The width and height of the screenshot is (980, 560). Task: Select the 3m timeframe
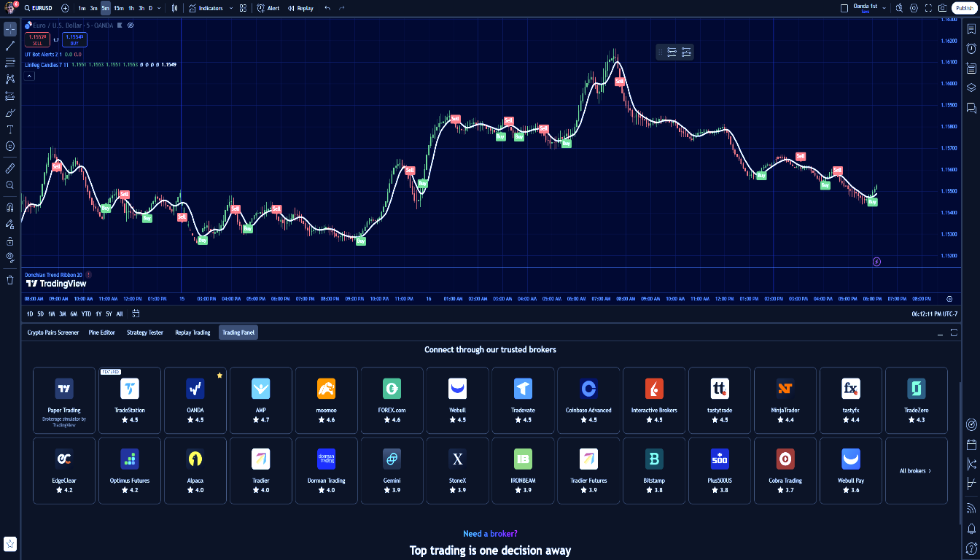(93, 8)
